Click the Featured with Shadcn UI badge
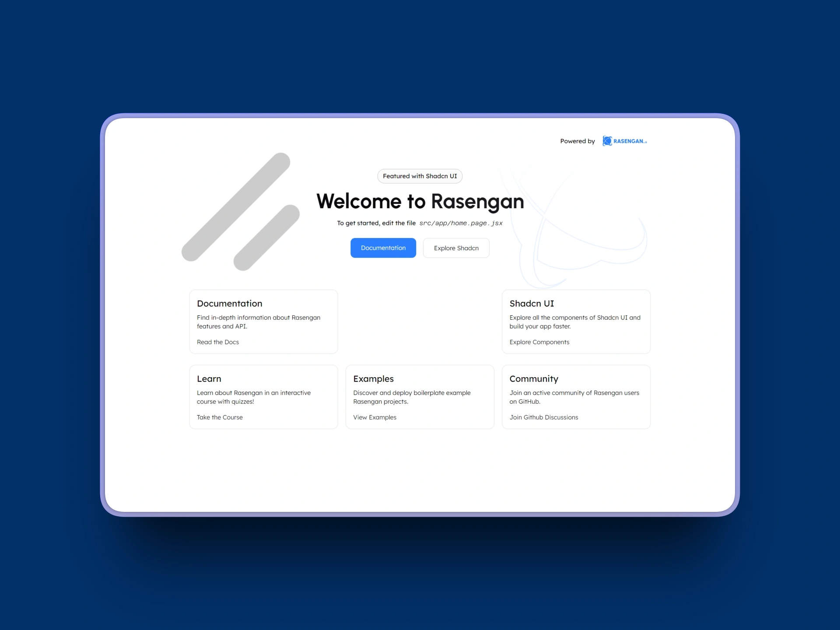Viewport: 840px width, 630px height. 420,176
